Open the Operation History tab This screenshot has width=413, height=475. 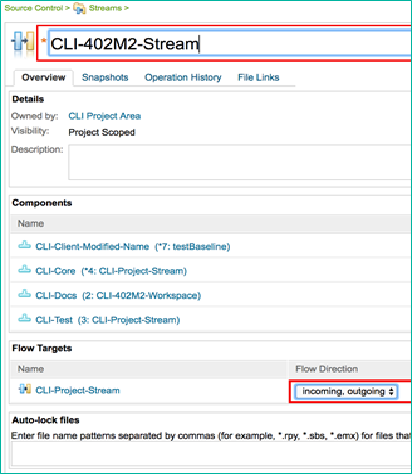tap(183, 77)
